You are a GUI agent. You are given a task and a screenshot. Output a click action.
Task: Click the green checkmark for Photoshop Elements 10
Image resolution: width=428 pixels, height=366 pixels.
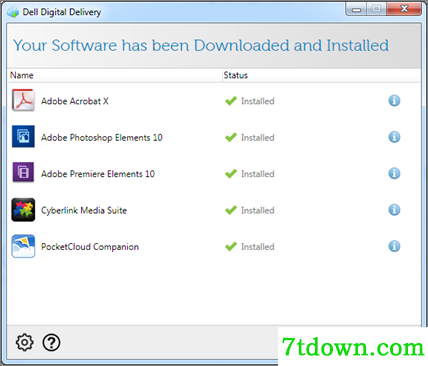[231, 137]
